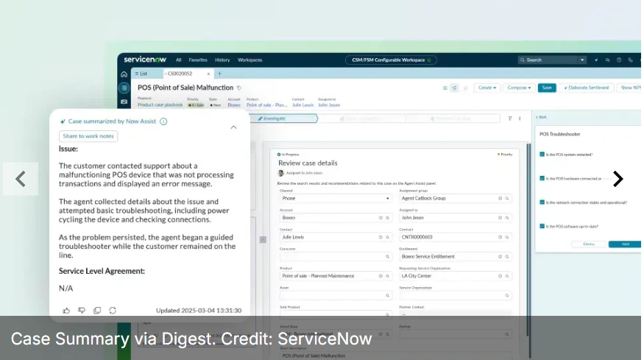Close the CS0020052 tab
644x360 pixels.
pyautogui.click(x=208, y=74)
